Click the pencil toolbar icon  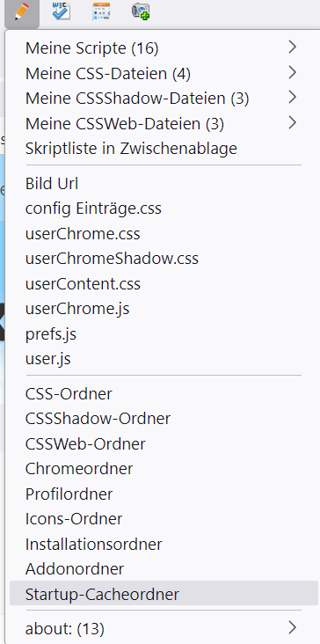tap(22, 12)
